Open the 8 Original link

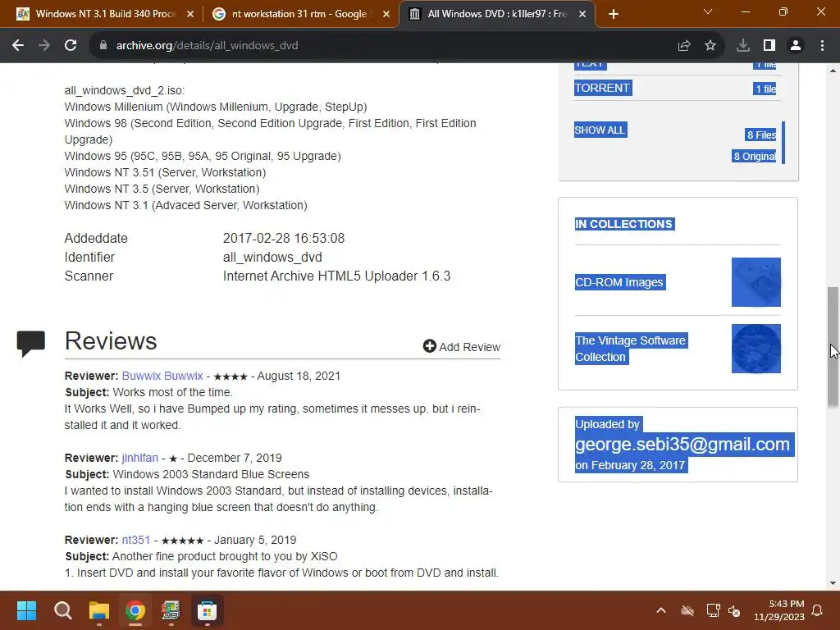755,157
